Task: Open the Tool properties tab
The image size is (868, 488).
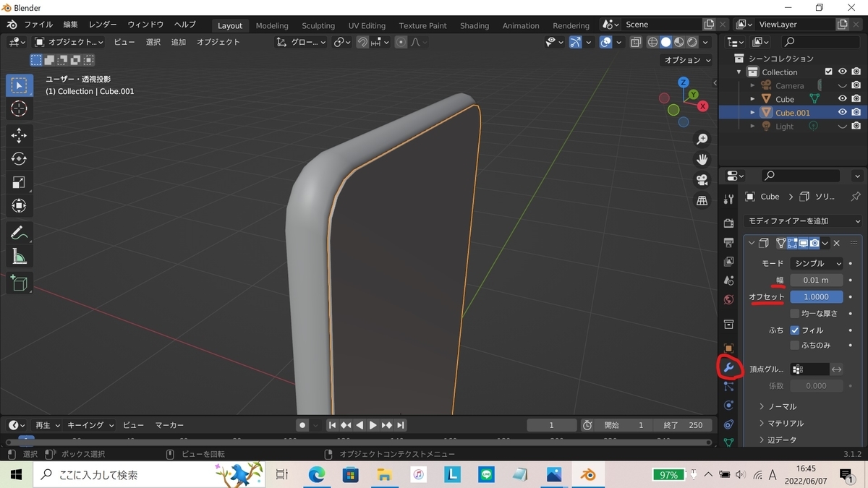Action: click(728, 200)
